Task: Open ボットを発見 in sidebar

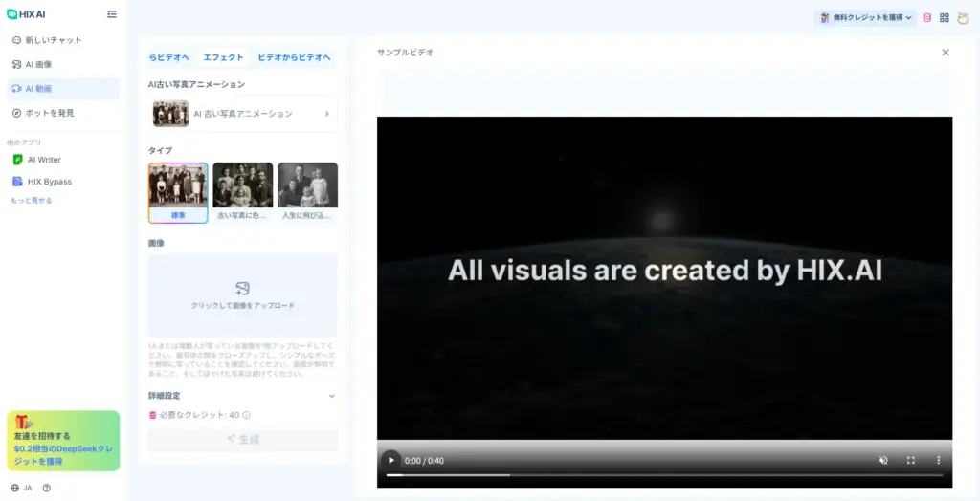Action: (x=62, y=113)
